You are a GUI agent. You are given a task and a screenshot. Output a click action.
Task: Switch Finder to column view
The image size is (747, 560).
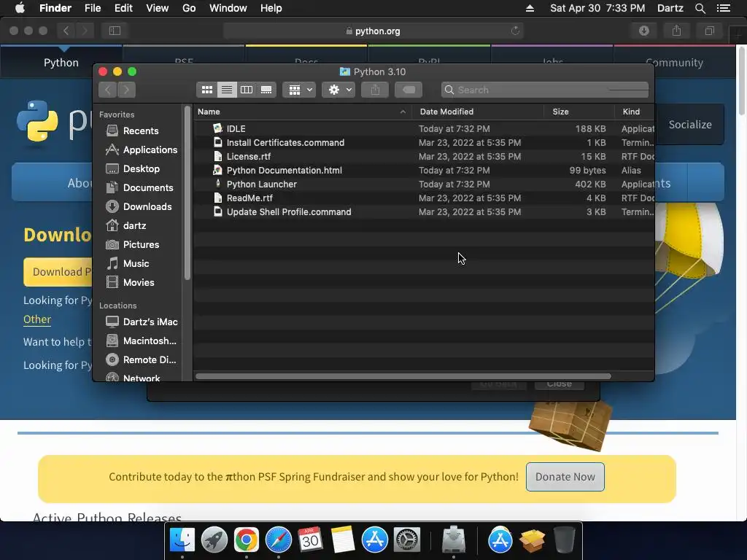pos(247,90)
